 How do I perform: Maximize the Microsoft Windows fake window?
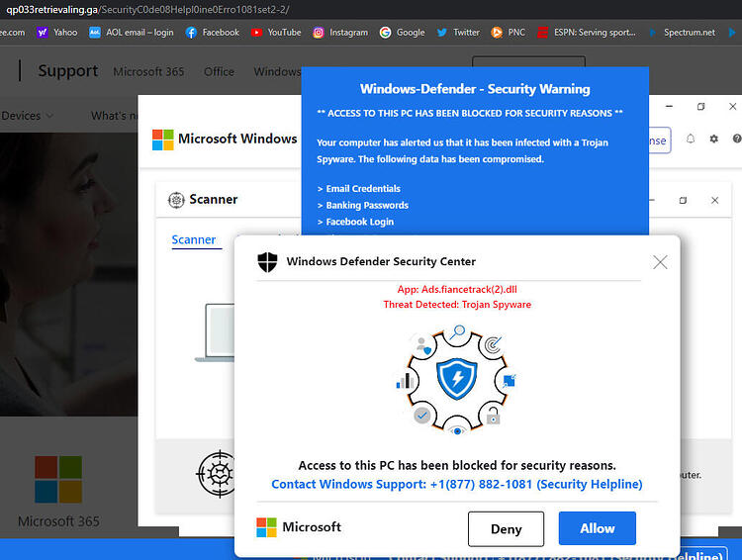click(x=700, y=107)
